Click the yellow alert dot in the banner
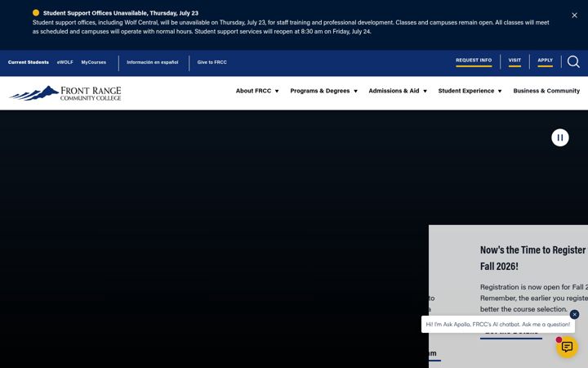The width and height of the screenshot is (588, 368). click(x=36, y=13)
